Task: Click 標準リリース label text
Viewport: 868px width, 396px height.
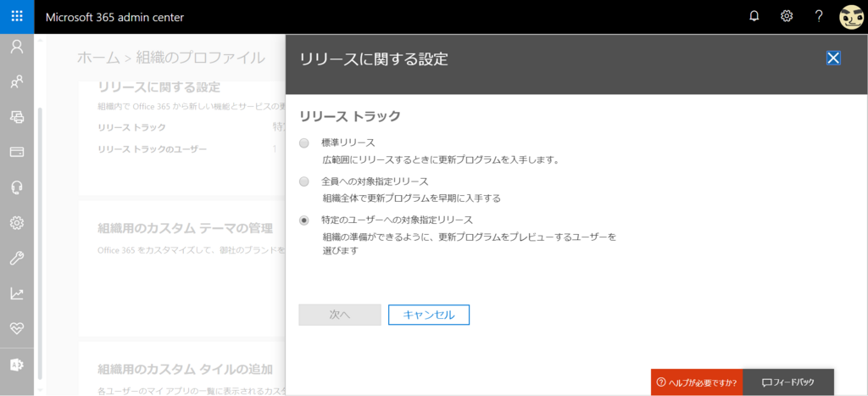Action: click(348, 143)
